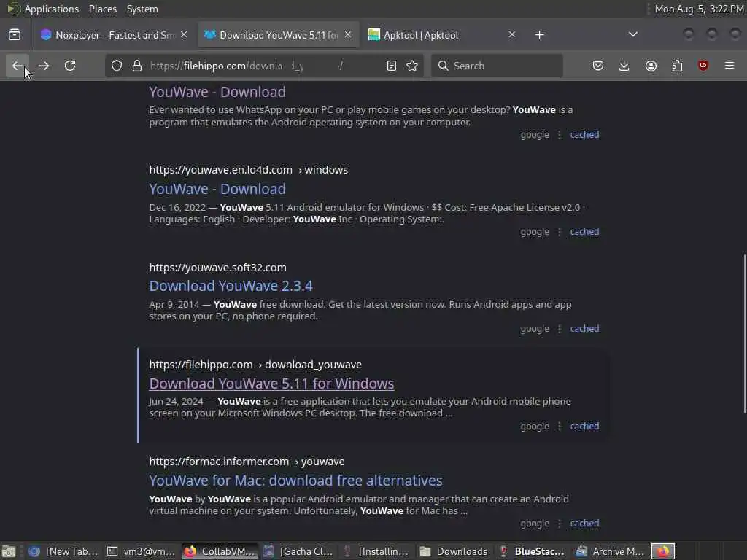747x560 pixels.
Task: Go back to the previous page
Action: pyautogui.click(x=18, y=66)
